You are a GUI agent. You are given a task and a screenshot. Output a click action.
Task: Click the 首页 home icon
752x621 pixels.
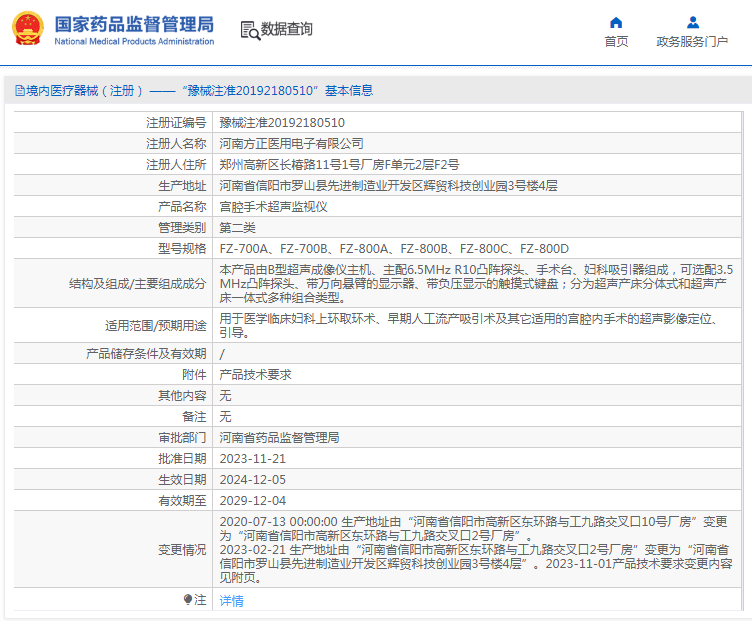point(616,23)
